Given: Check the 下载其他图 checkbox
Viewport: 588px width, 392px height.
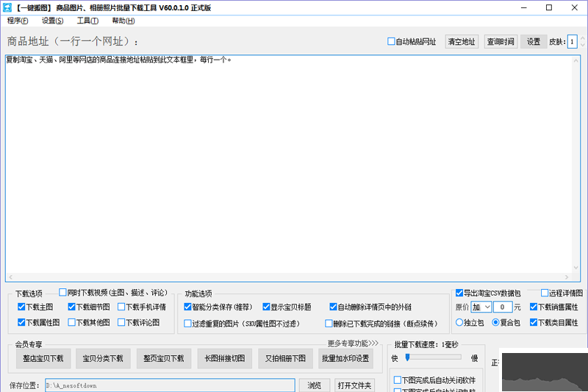Looking at the screenshot, I should point(71,322).
